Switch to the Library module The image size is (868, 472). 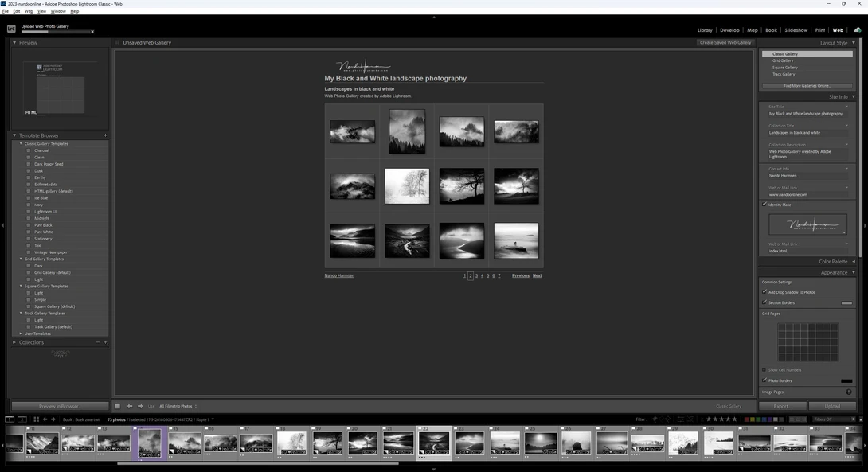(705, 30)
